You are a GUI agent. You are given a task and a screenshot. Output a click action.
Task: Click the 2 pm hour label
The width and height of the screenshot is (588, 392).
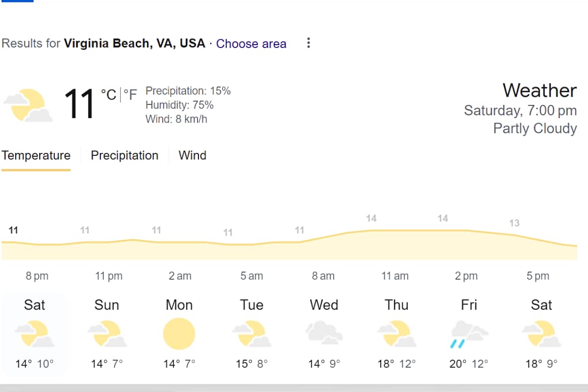pyautogui.click(x=466, y=276)
